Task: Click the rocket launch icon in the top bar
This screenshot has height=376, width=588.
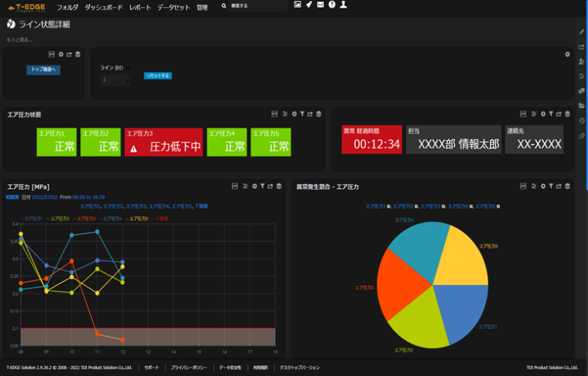Action: coord(309,5)
